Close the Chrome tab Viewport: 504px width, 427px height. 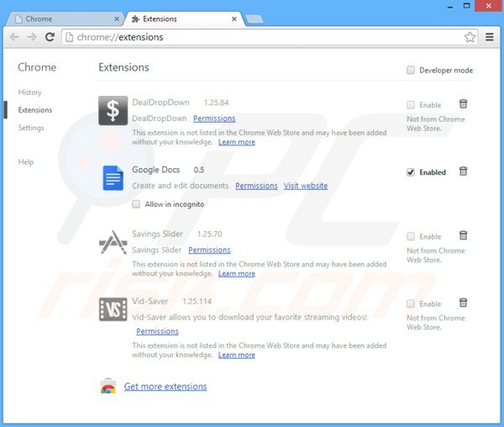117,19
